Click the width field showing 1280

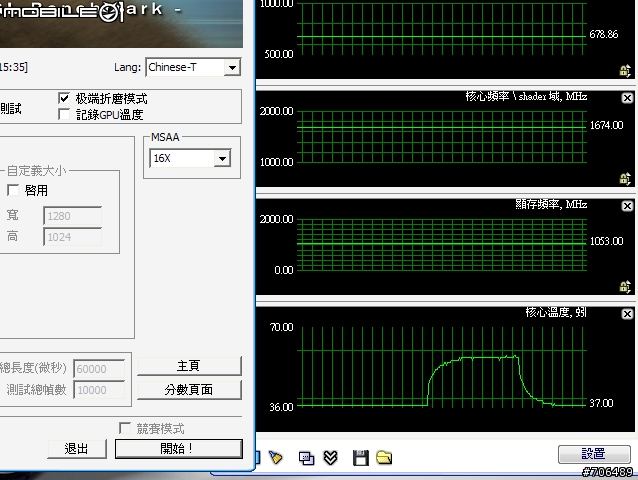coord(72,216)
